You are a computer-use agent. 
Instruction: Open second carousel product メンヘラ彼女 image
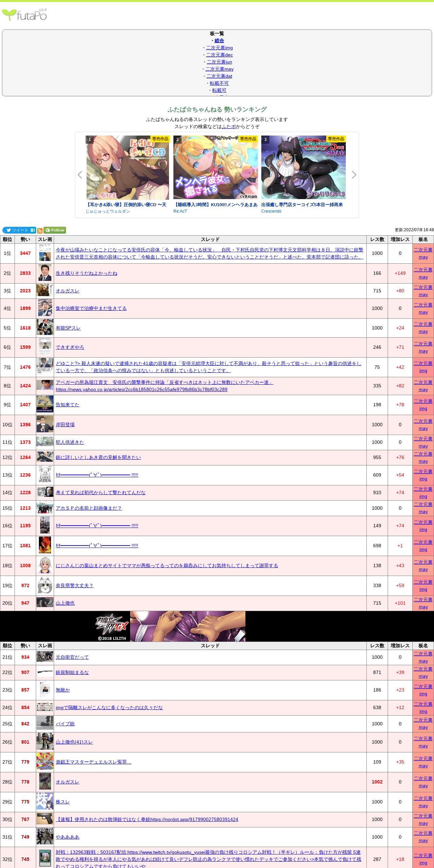coord(216,167)
